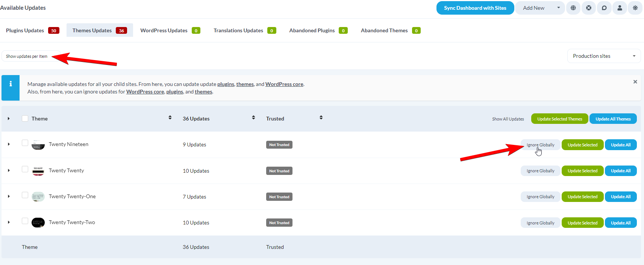Click the globe icon in top bar
The image size is (644, 265).
[573, 8]
